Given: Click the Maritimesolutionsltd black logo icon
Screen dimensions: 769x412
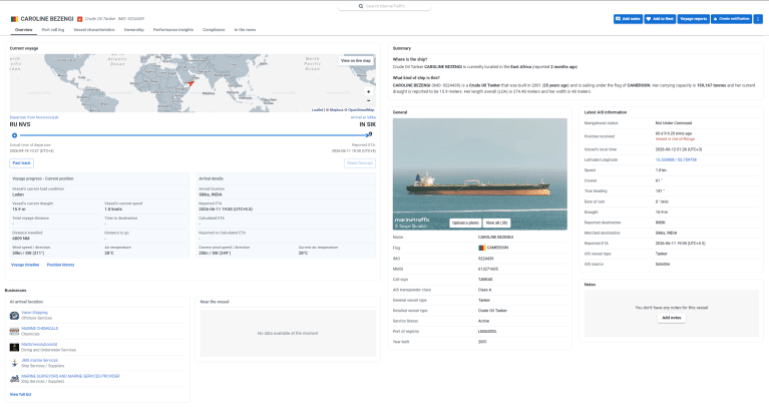Looking at the screenshot, I should click(x=14, y=347).
